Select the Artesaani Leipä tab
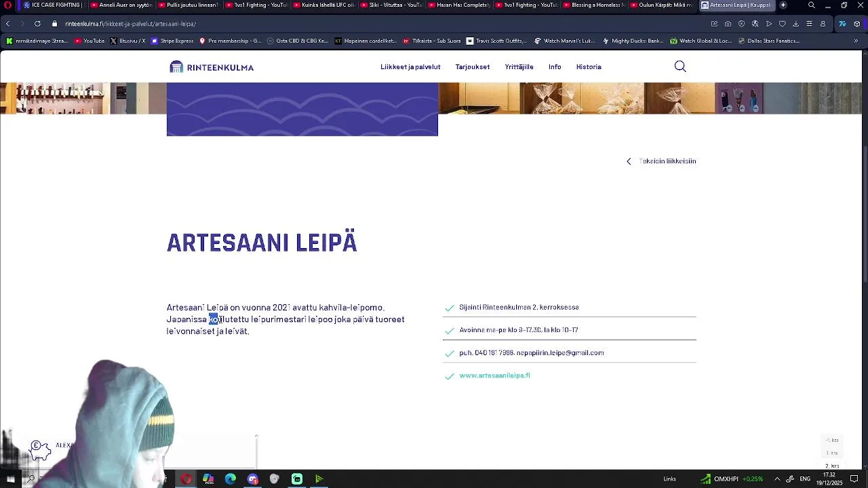This screenshot has width=868, height=488. coord(736,5)
